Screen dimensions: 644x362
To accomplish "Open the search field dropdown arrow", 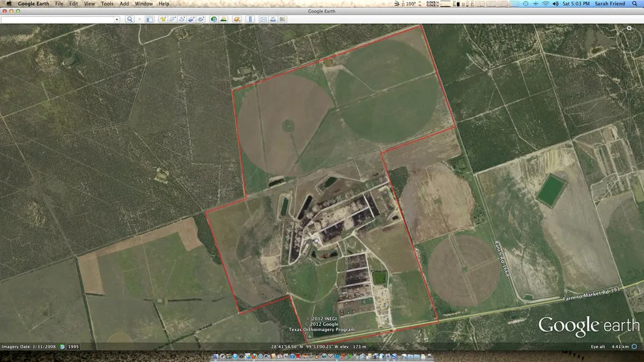I will [117, 19].
